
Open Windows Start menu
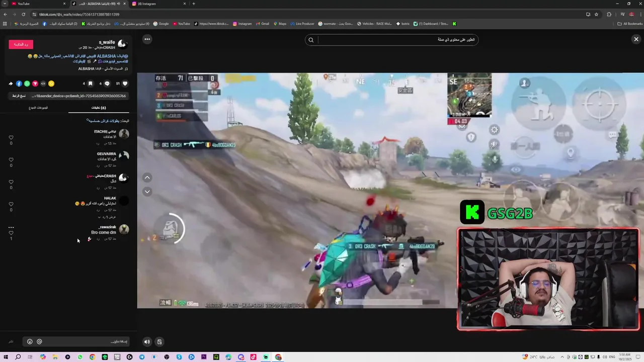6,357
